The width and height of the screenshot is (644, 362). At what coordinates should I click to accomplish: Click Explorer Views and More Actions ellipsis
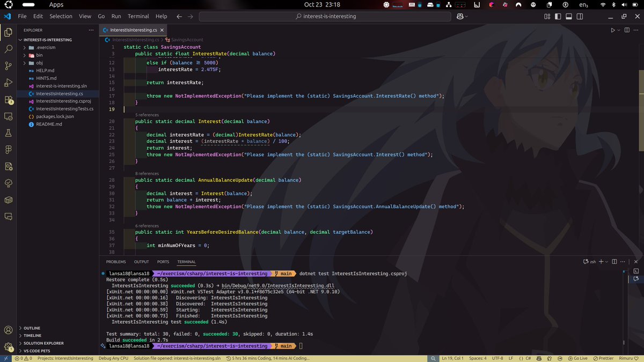pos(91,30)
